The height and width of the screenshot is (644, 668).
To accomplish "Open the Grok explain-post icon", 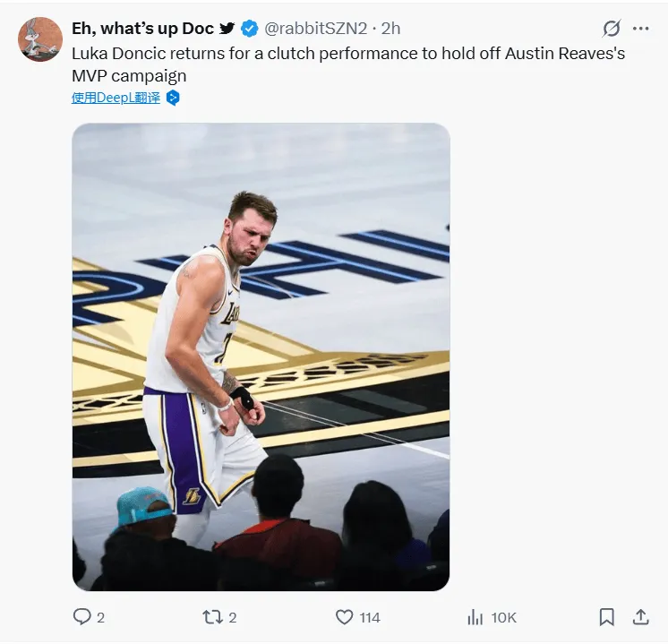I will [612, 29].
